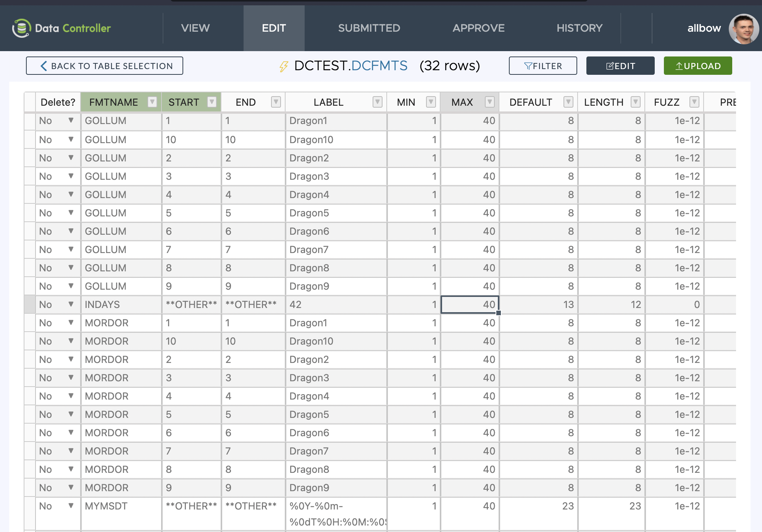This screenshot has width=762, height=532.
Task: Open the APPROVE tab
Action: pos(478,28)
